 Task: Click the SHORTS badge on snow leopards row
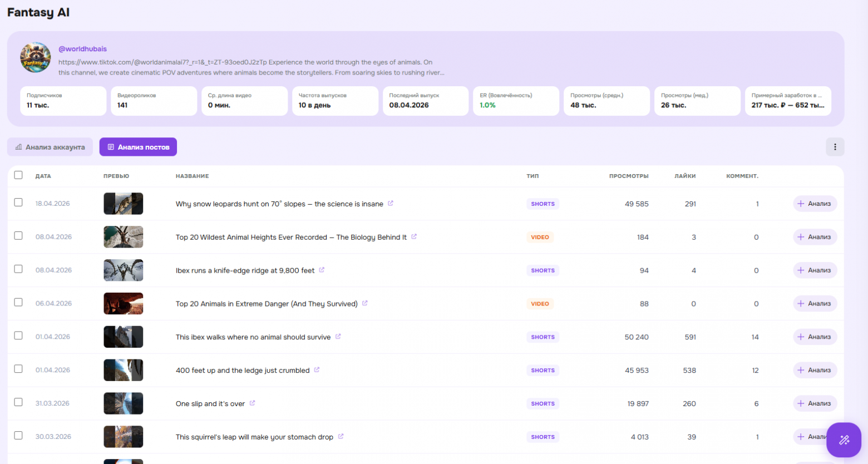pos(543,204)
